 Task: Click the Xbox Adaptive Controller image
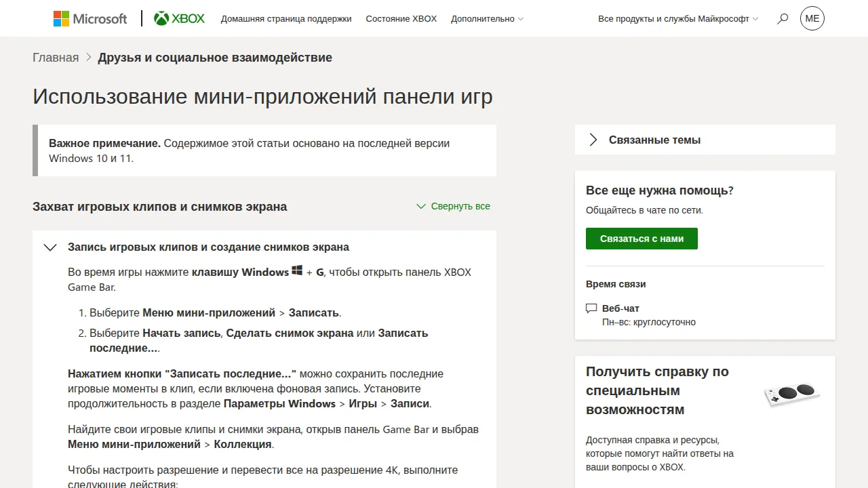coord(791,394)
